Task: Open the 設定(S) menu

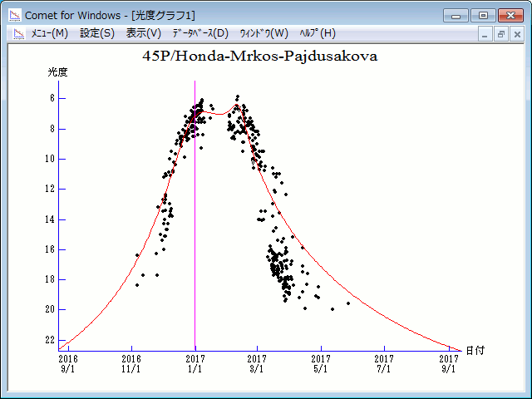Action: pos(97,33)
